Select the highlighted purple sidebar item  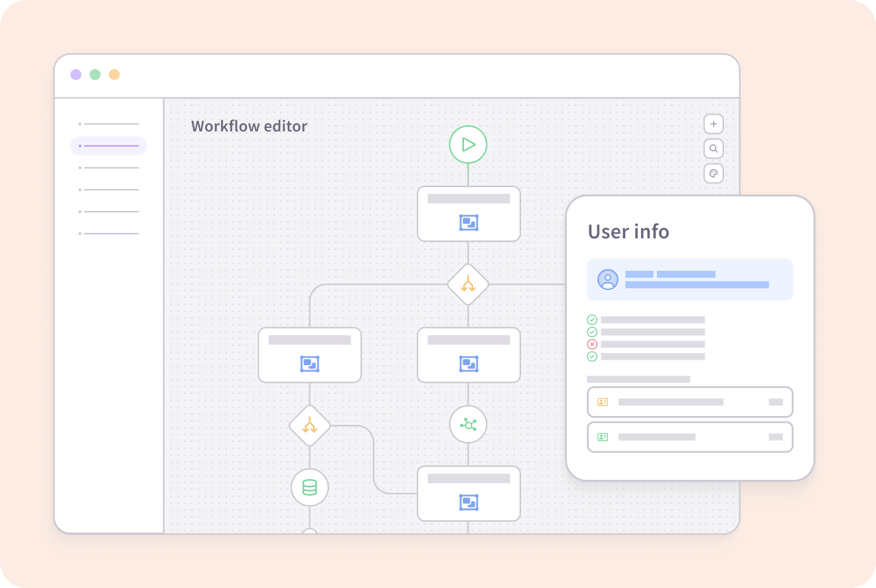(x=108, y=145)
